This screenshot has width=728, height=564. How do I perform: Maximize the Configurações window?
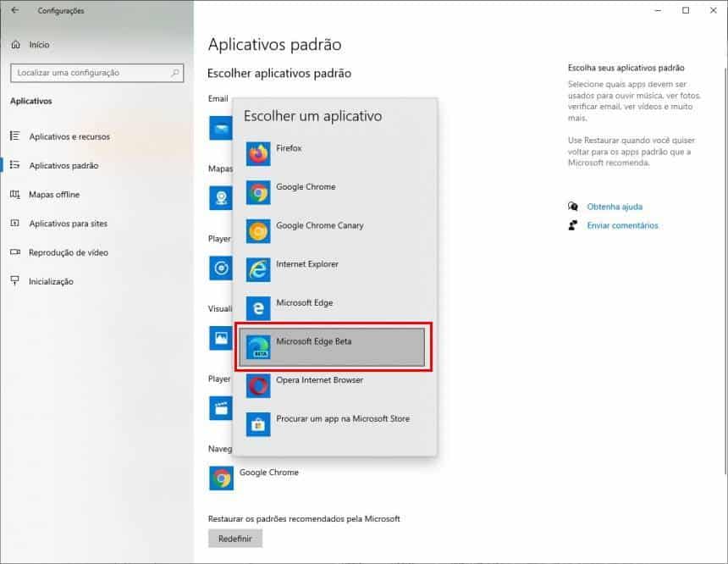click(x=686, y=10)
